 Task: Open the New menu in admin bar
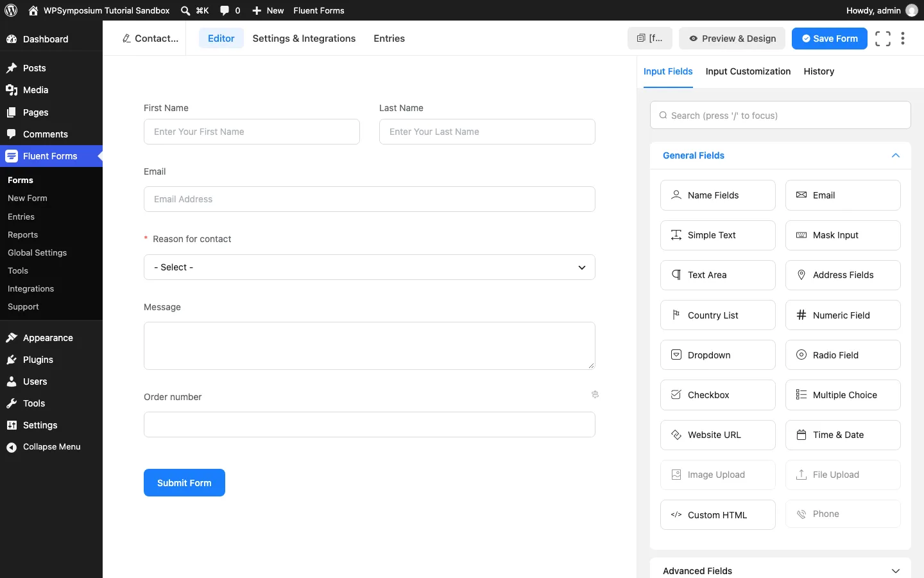[268, 10]
